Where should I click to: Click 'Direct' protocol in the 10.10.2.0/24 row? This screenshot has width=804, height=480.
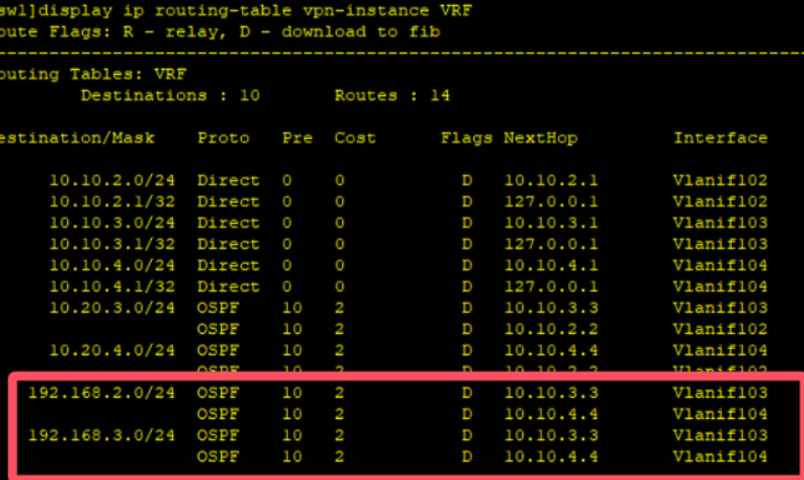228,181
